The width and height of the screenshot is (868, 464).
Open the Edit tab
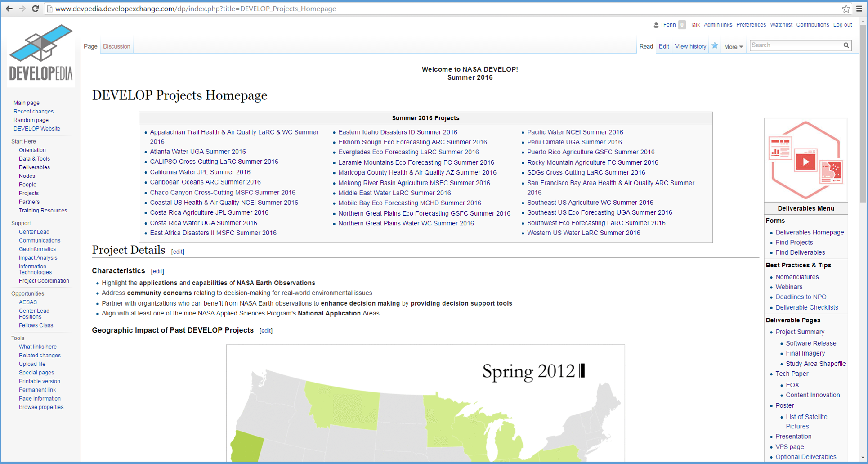point(664,46)
